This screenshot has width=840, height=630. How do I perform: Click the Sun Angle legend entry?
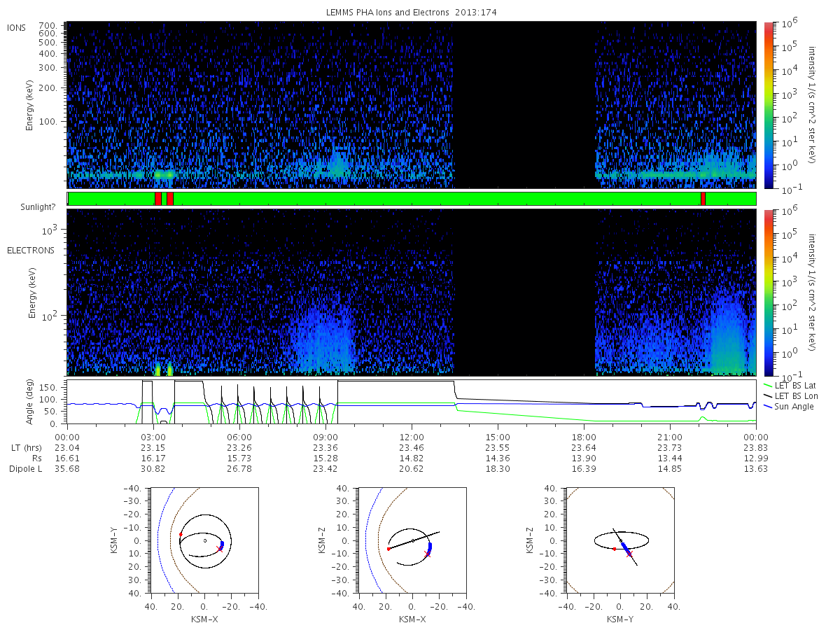[789, 407]
